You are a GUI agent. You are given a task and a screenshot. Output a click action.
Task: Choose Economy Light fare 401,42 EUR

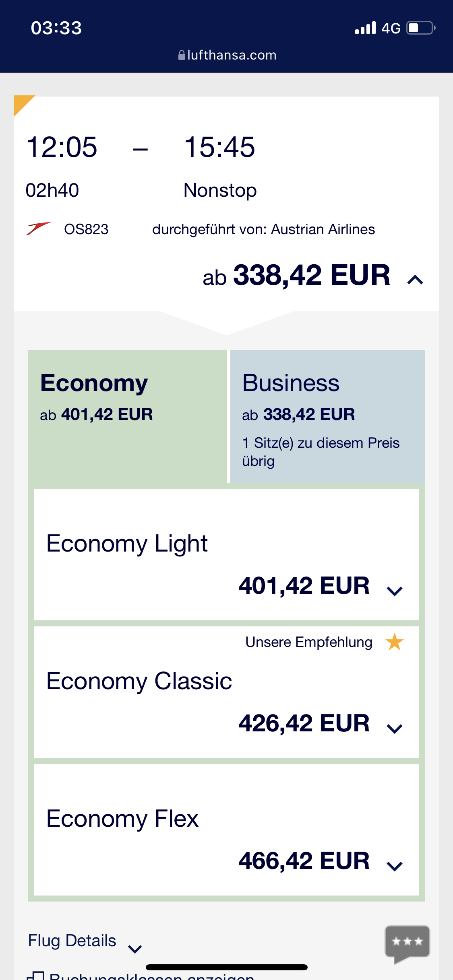304,585
